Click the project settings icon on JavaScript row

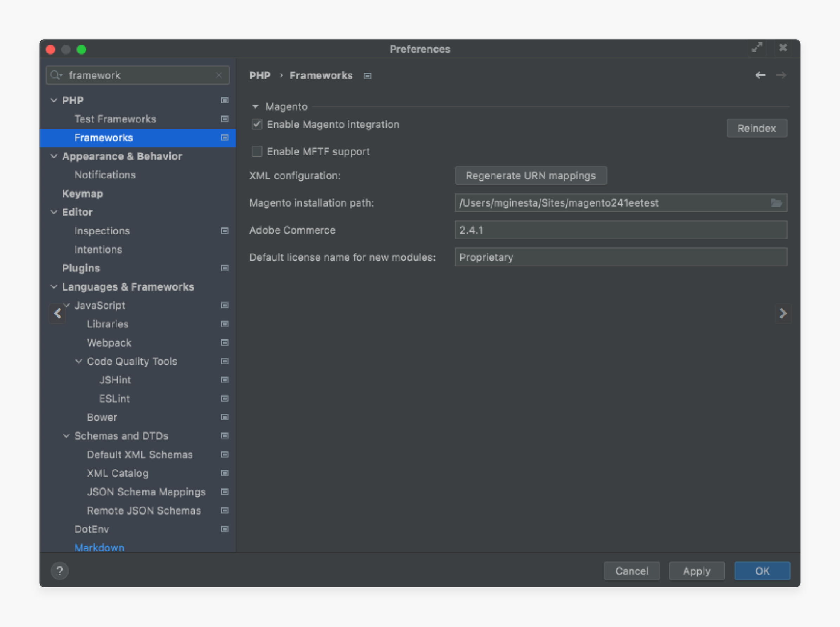click(225, 305)
